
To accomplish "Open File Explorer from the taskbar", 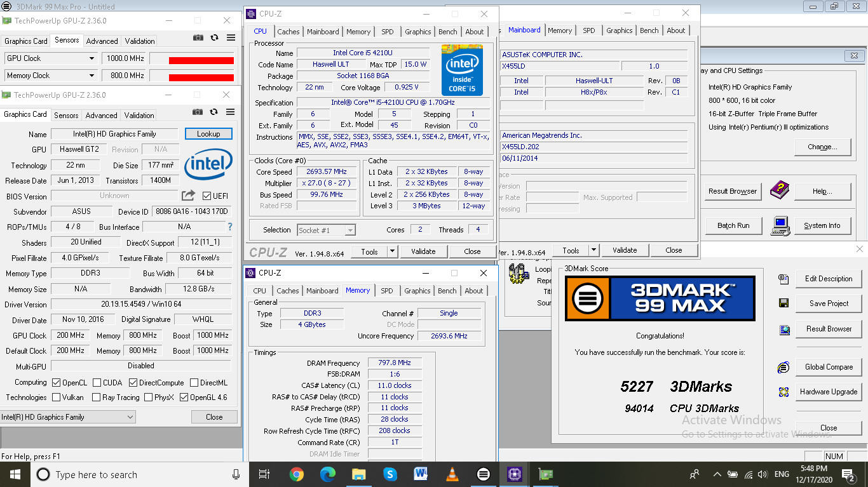I will pyautogui.click(x=359, y=474).
